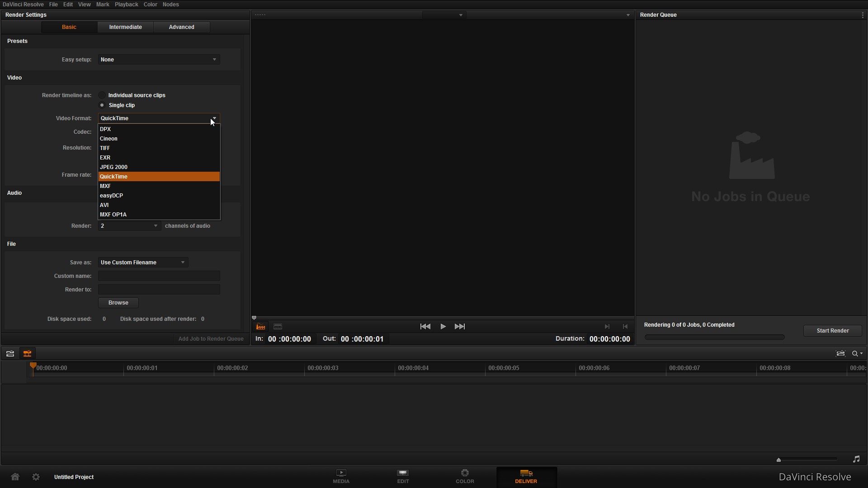Choose MXF OP1A video format
This screenshot has width=868, height=488.
click(x=159, y=215)
